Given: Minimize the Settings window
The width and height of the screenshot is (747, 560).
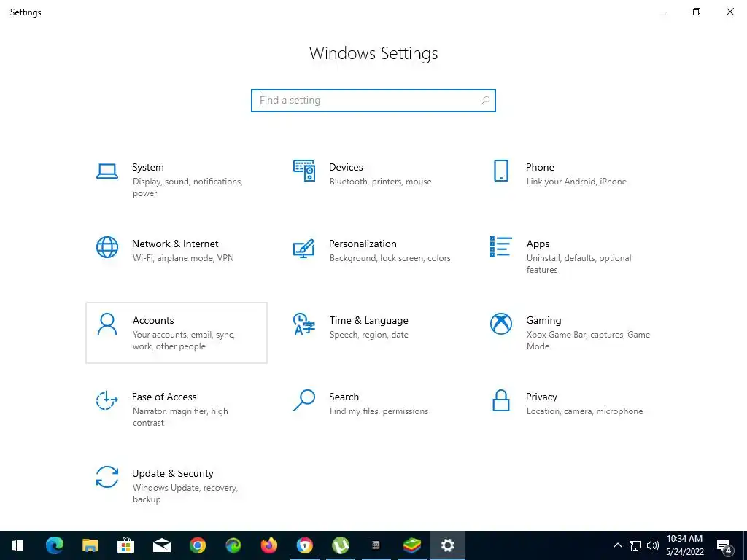Looking at the screenshot, I should (x=663, y=12).
